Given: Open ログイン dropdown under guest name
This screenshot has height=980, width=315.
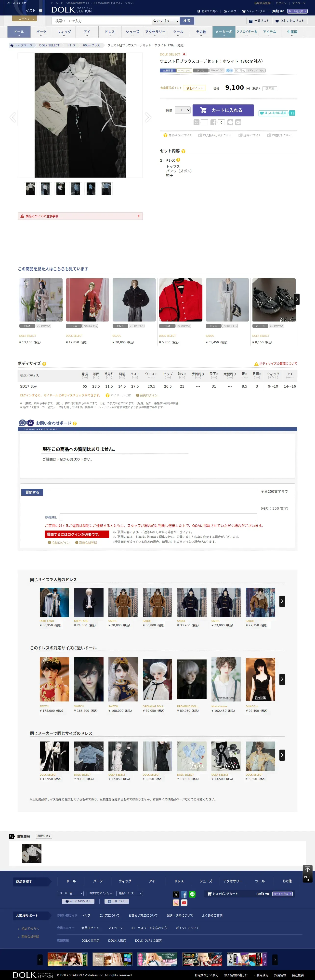Looking at the screenshot, I should click(25, 19).
